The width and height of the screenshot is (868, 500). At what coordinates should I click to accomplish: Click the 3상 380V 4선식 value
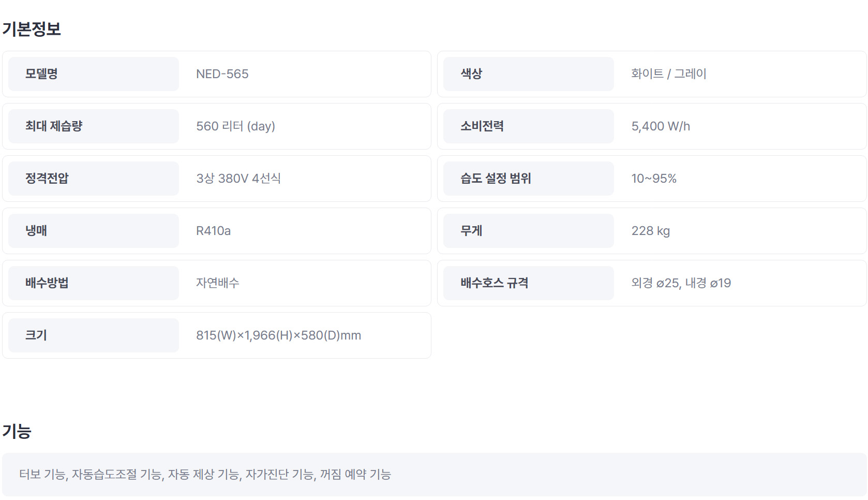click(x=238, y=179)
